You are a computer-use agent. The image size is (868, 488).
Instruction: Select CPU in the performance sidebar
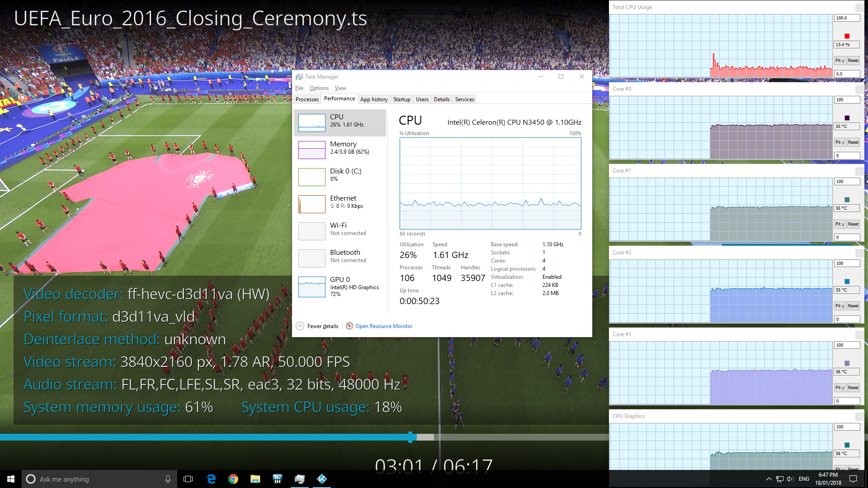[340, 122]
